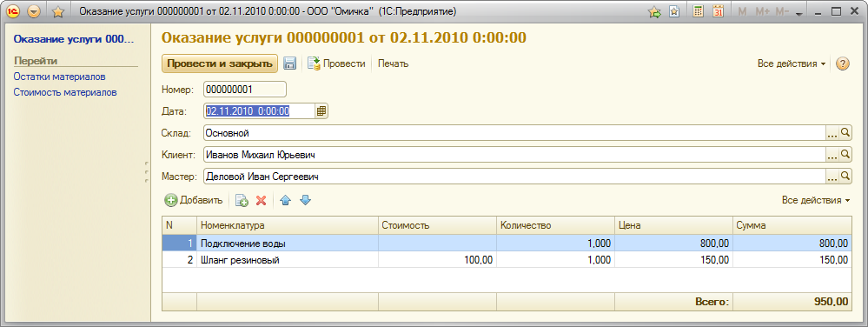The image size is (868, 327).
Task: Click the Сумма column header
Action: tap(792, 225)
